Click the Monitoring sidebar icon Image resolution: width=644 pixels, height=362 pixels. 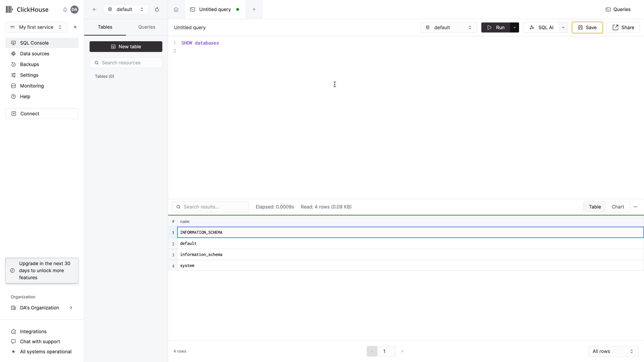[x=13, y=86]
